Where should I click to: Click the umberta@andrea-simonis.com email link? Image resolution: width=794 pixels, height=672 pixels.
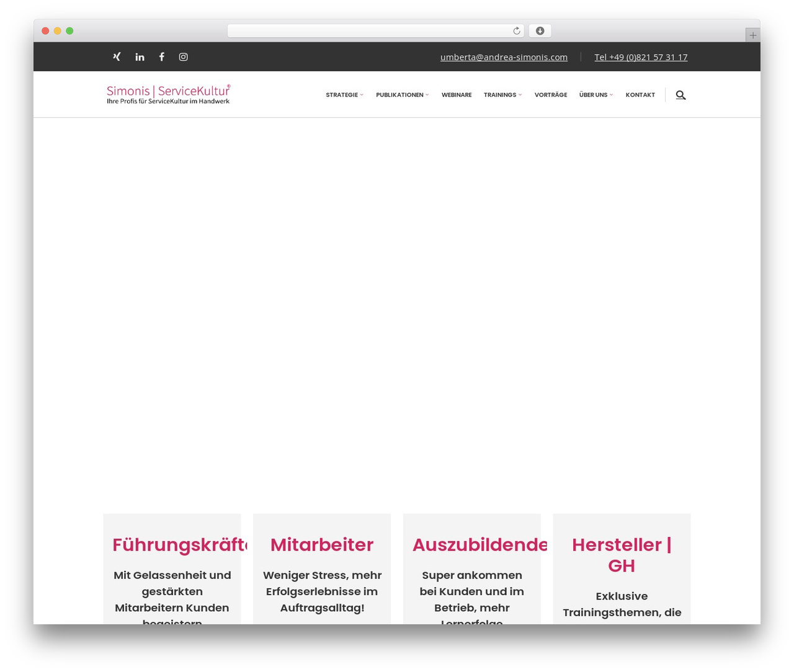point(504,57)
